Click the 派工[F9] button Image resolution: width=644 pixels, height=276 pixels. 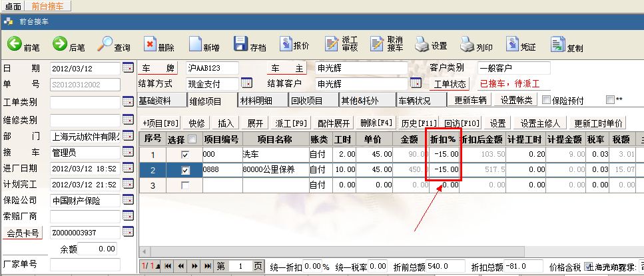[291, 123]
